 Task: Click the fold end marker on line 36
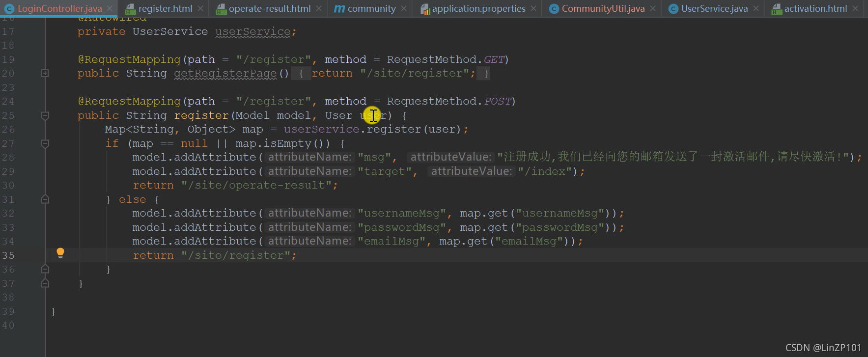[45, 269]
